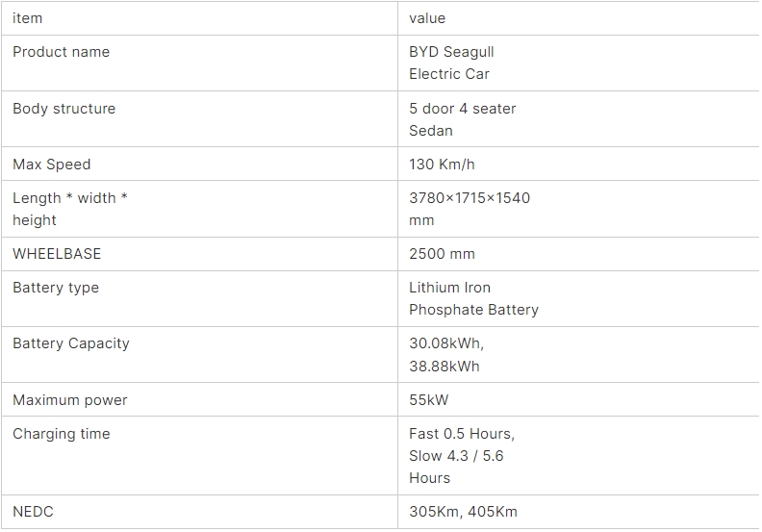Click the 'Max Speed' label
The width and height of the screenshot is (762, 532).
tap(52, 165)
